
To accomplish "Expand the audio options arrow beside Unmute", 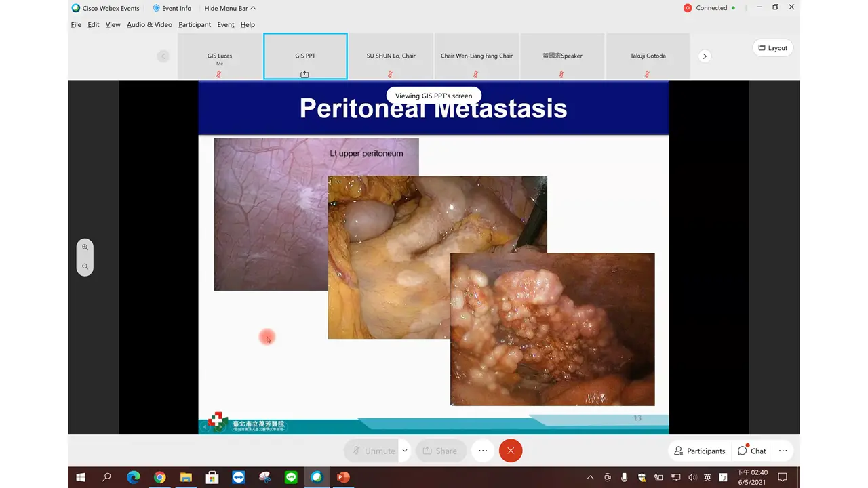I will [405, 451].
